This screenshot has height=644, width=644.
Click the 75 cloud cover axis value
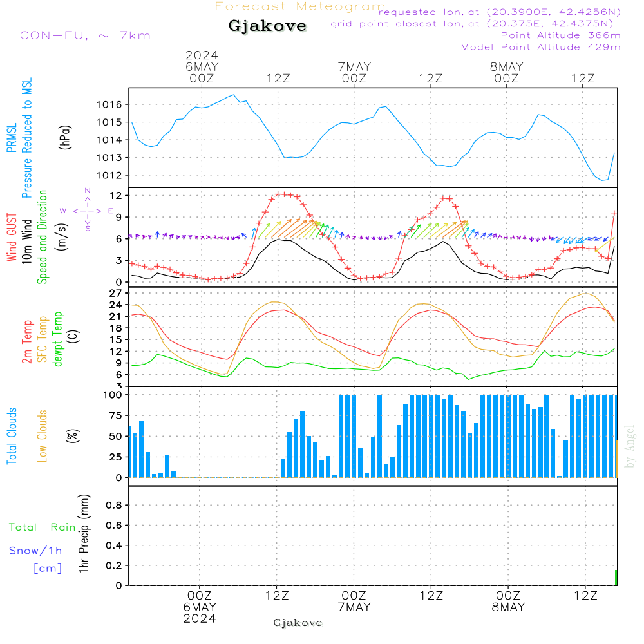click(116, 415)
